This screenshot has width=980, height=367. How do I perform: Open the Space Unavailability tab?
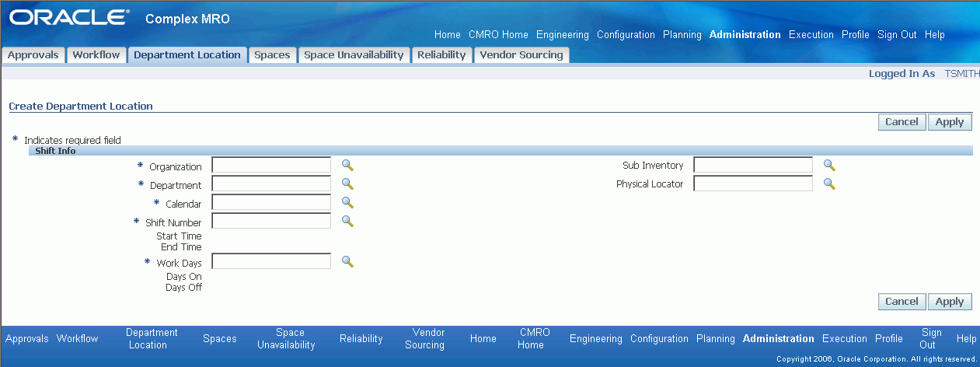click(354, 55)
